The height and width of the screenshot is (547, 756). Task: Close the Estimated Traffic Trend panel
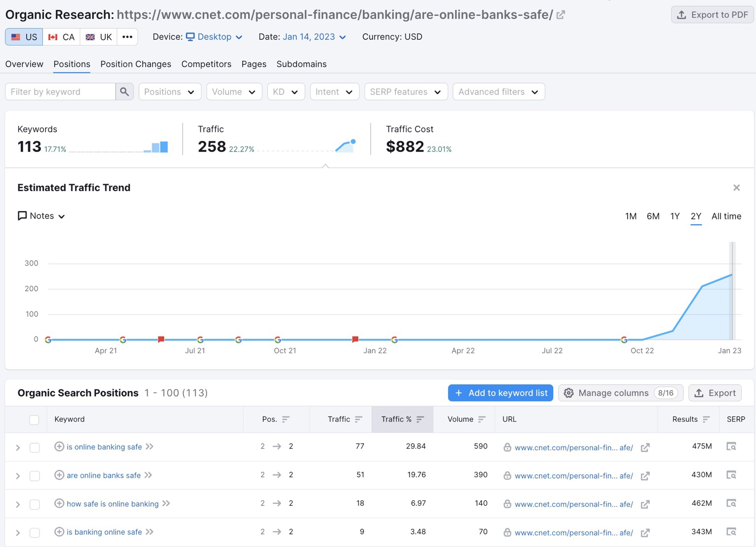coord(736,187)
